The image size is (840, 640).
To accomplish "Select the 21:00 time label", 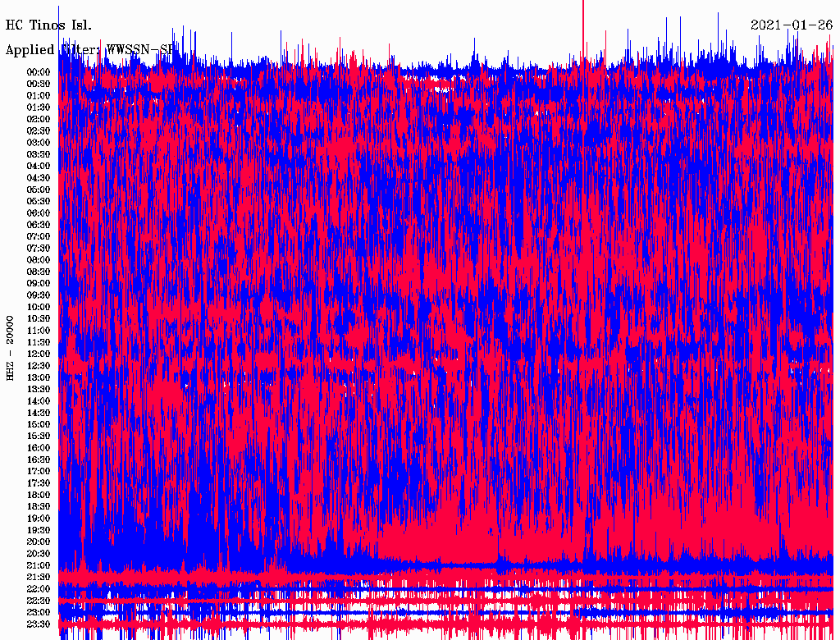I will [38, 566].
